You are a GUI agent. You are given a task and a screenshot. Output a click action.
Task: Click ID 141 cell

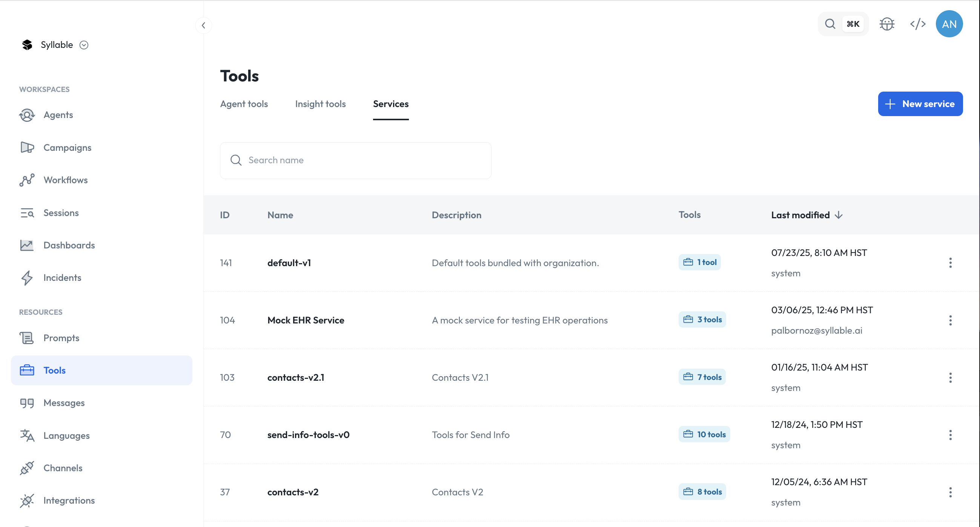coord(226,263)
